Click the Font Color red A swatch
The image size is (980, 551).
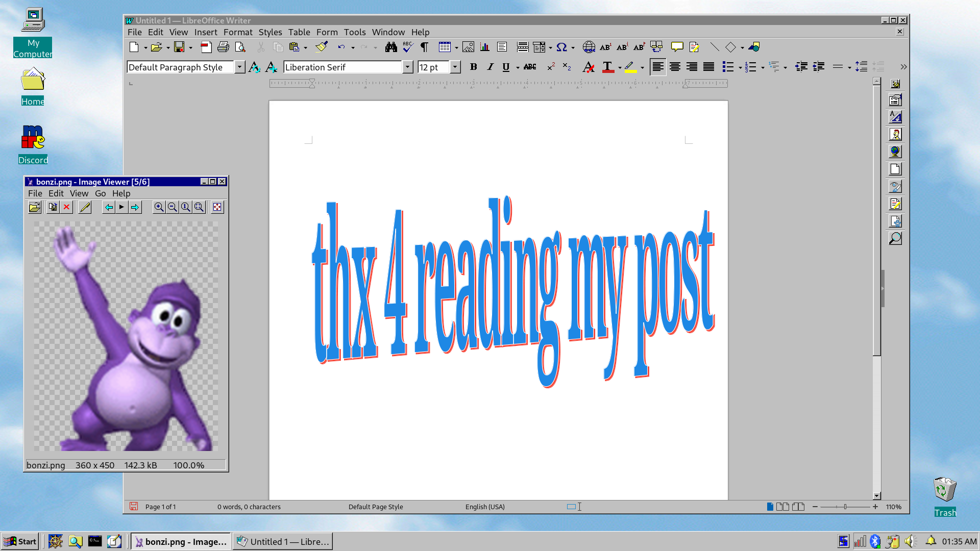pyautogui.click(x=607, y=67)
